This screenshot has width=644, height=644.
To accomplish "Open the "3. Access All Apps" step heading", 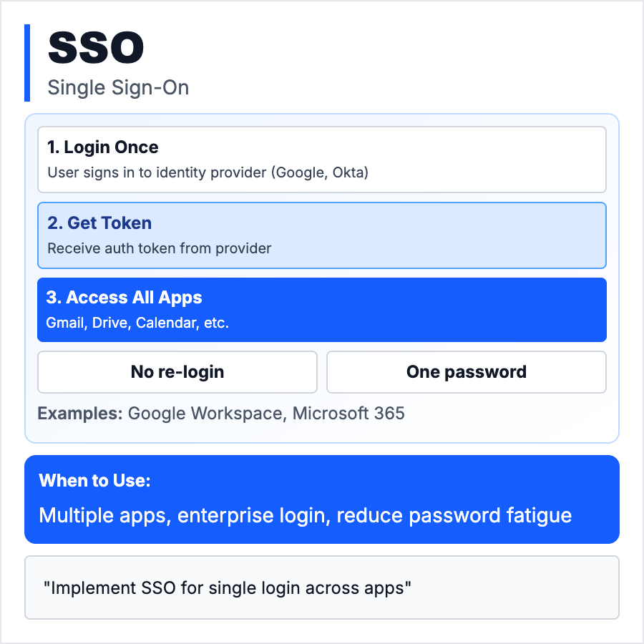I will tap(125, 298).
